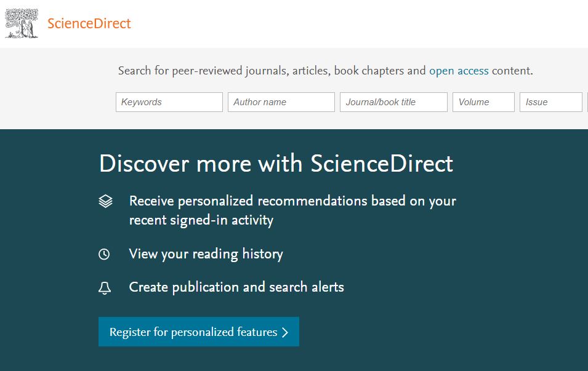Click the chevron arrow on Register button

tap(285, 332)
